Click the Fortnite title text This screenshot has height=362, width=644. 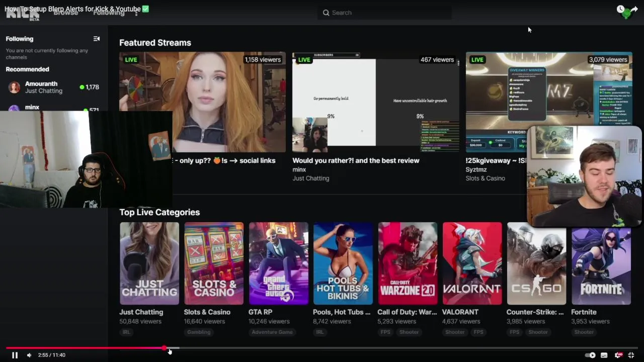(x=584, y=312)
